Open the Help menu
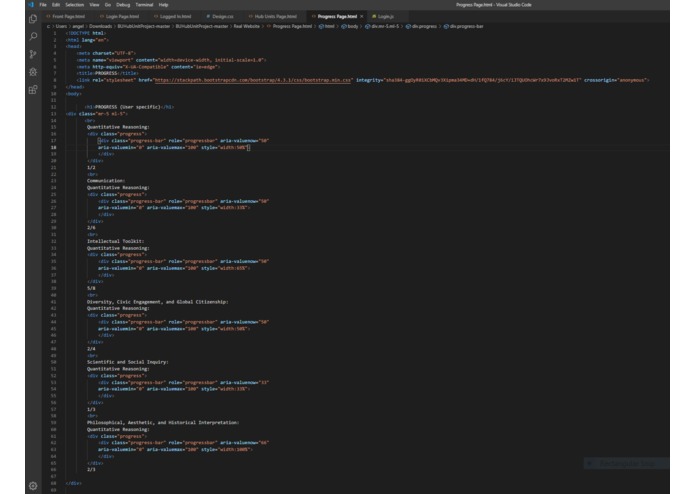Screen dimensions: 695x494 pos(164,5)
